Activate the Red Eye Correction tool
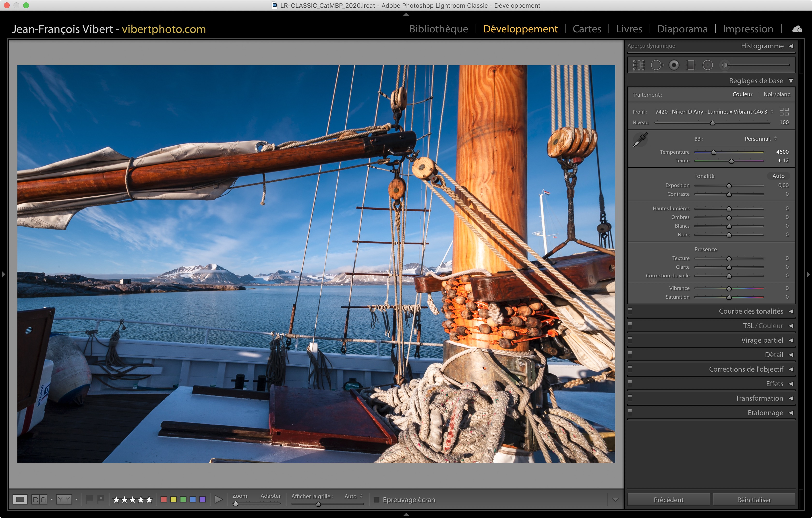Screen dimensions: 812x518 [674, 65]
